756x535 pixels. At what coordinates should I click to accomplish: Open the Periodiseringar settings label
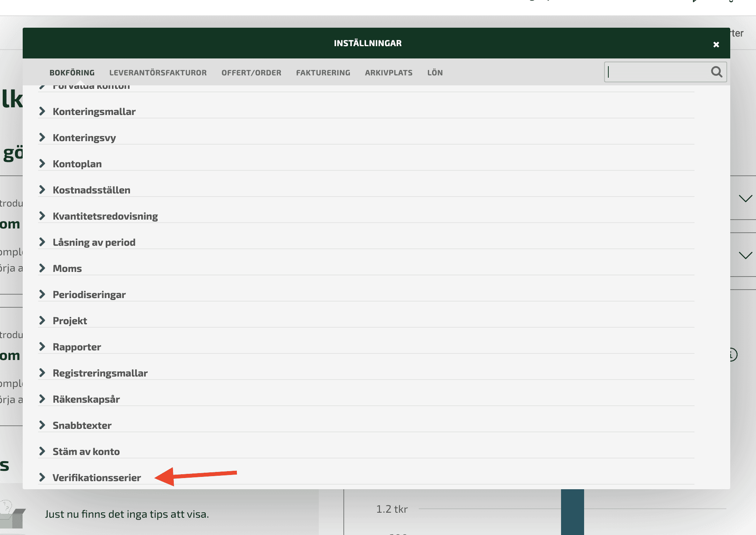tap(89, 295)
